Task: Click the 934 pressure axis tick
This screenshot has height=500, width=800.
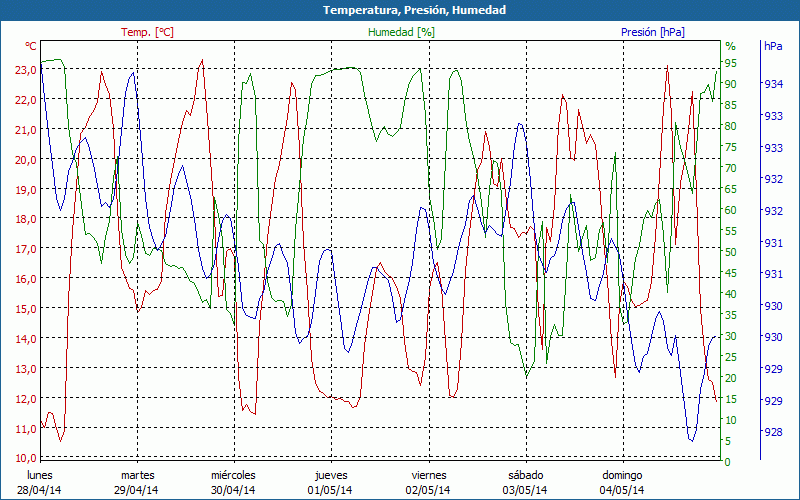Action: pyautogui.click(x=773, y=84)
